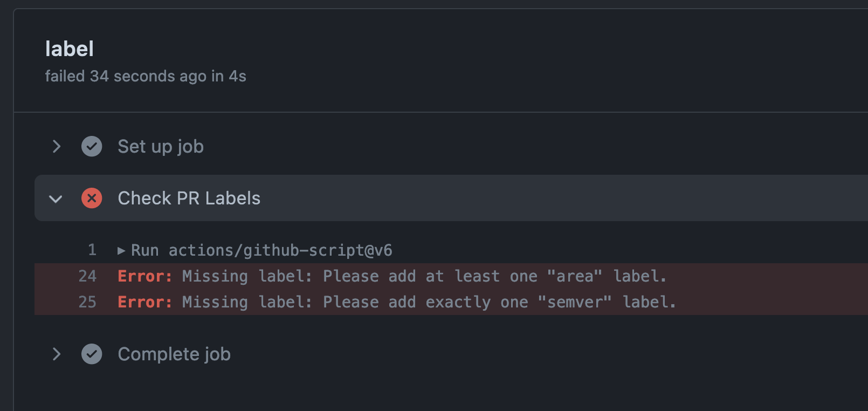Click the "label" job heading

click(70, 49)
